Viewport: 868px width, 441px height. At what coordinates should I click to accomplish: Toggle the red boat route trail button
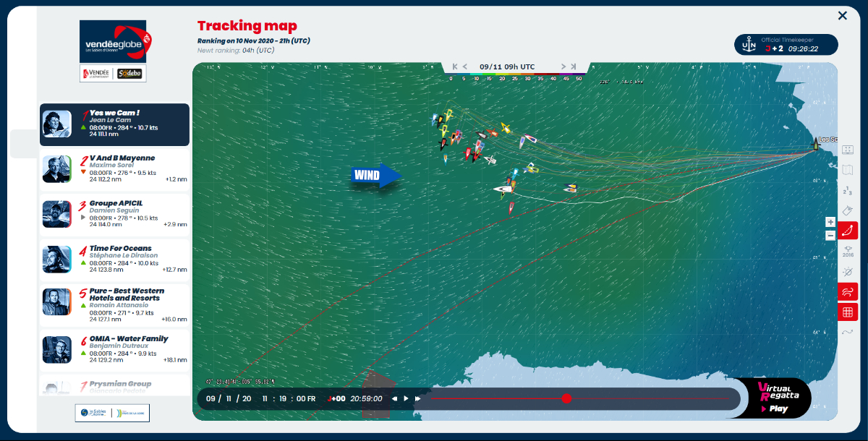tap(848, 231)
